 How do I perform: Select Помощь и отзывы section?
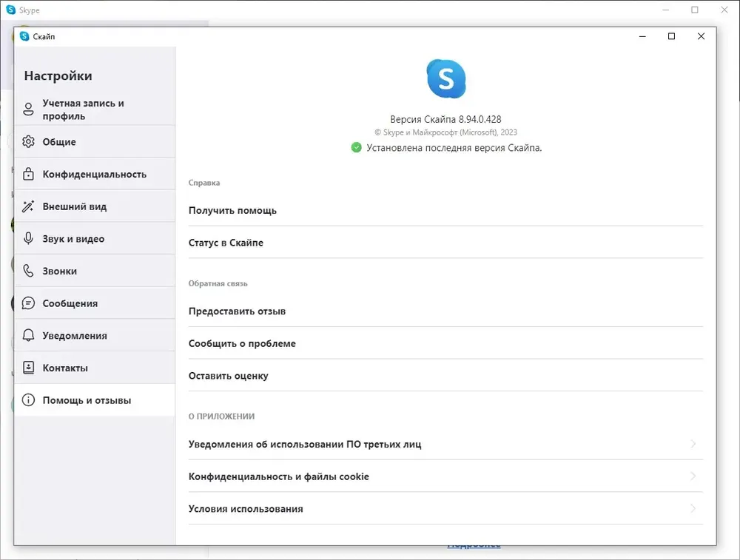coord(95,400)
